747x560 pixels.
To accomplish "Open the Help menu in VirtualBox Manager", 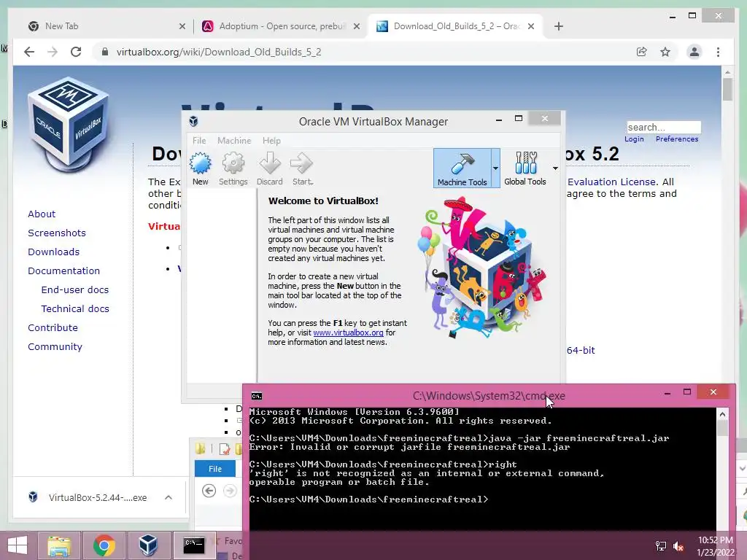I will (x=271, y=141).
